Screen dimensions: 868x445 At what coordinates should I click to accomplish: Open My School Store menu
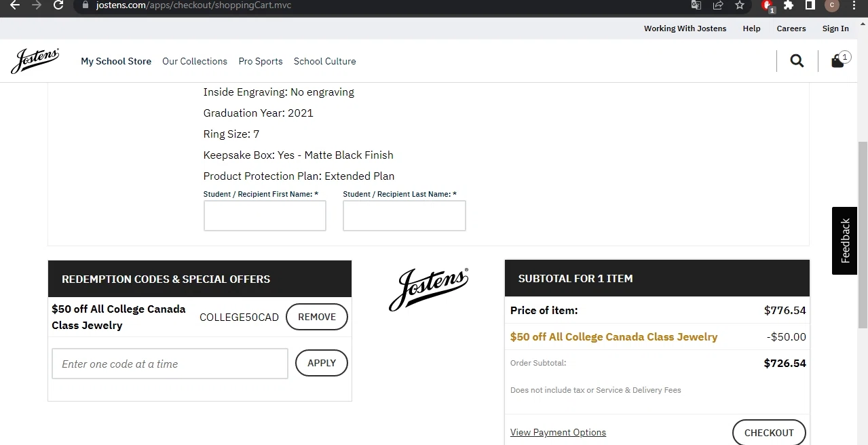click(116, 61)
